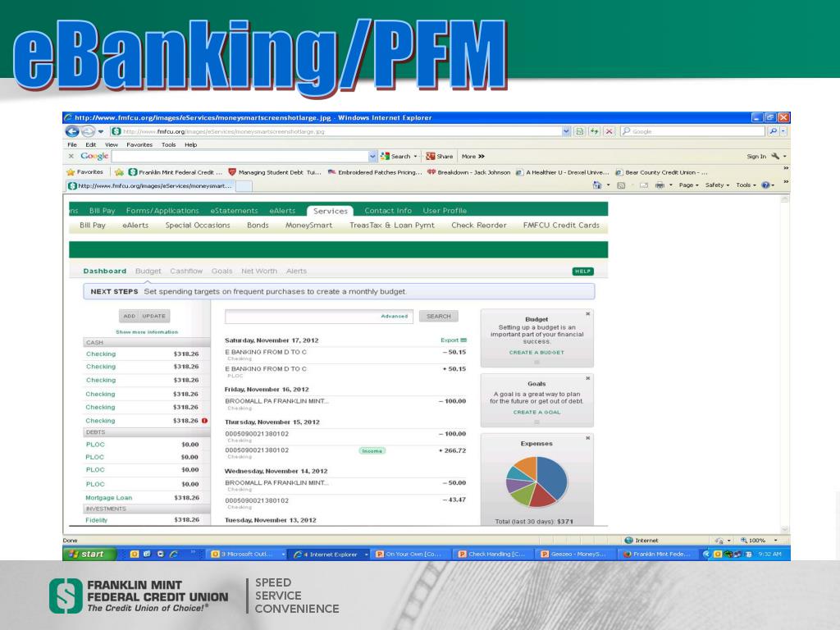The height and width of the screenshot is (630, 840).
Task: Open the Safety dropdown menu
Action: tap(717, 185)
